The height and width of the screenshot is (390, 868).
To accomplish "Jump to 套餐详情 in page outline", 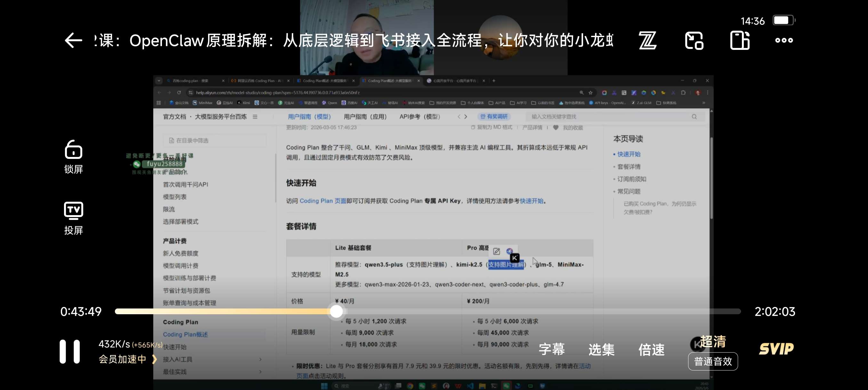I will 629,167.
